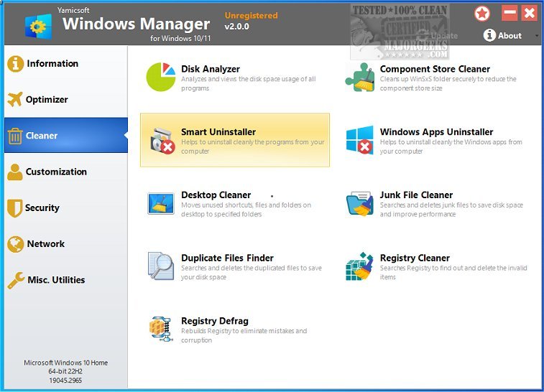
Task: Click the Microsoft Windows 10 Home text
Action: click(66, 363)
